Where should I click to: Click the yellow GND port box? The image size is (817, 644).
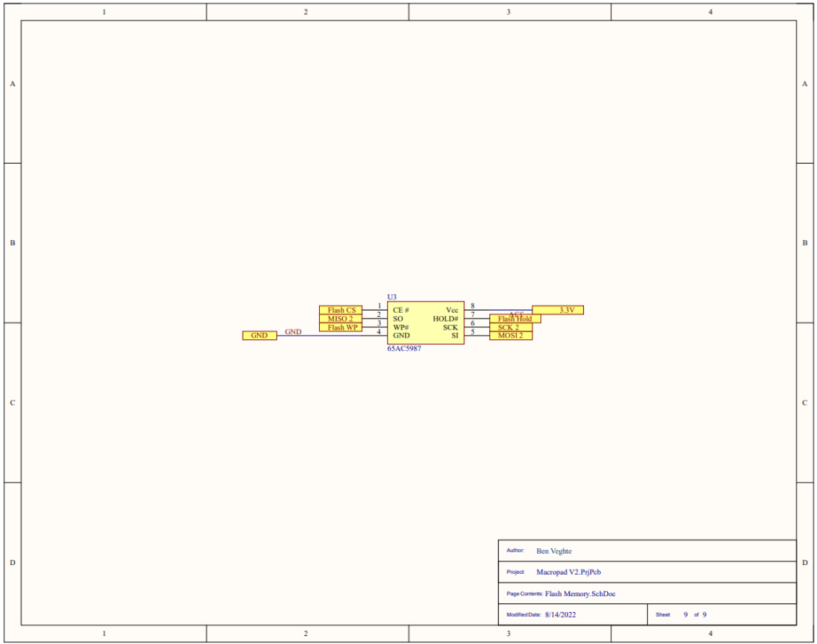[259, 336]
